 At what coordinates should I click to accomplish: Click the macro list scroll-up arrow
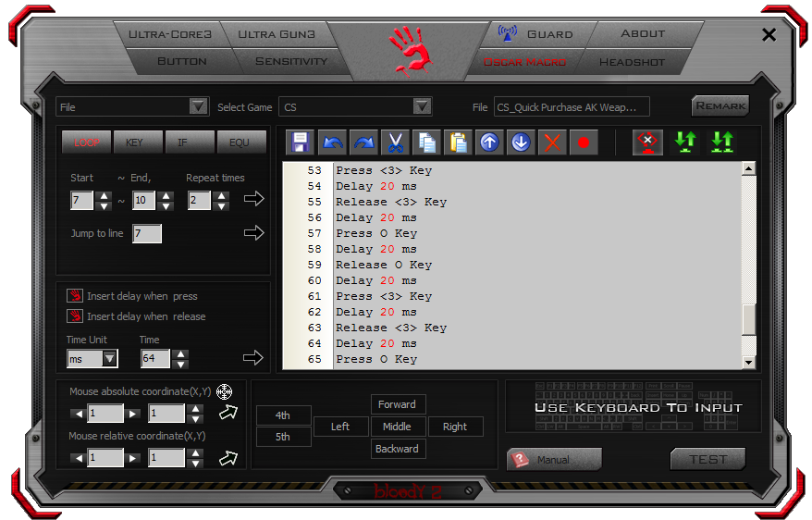[x=749, y=168]
